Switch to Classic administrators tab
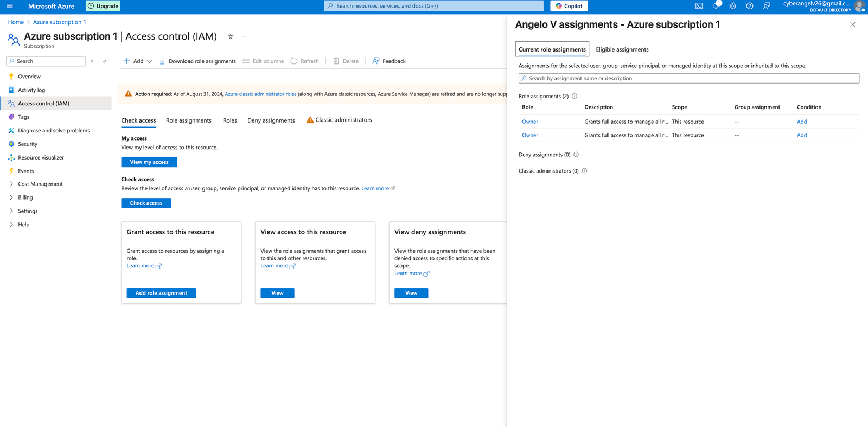 pyautogui.click(x=339, y=120)
